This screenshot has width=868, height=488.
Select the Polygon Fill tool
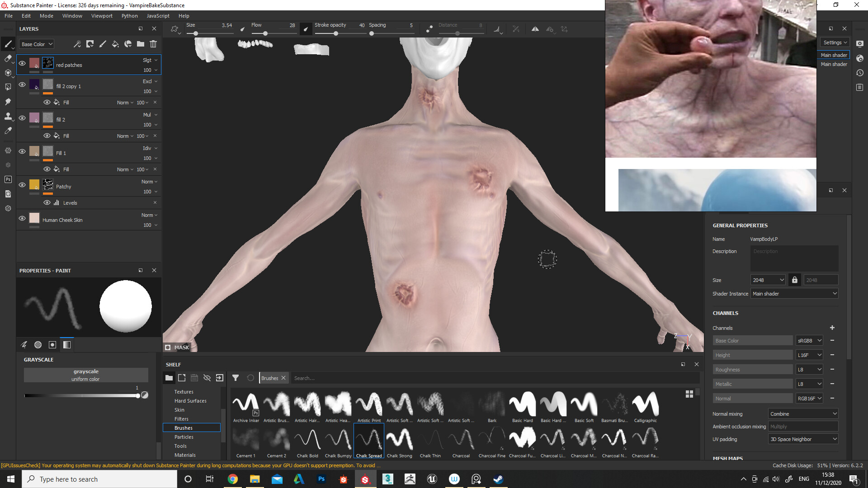(x=8, y=87)
